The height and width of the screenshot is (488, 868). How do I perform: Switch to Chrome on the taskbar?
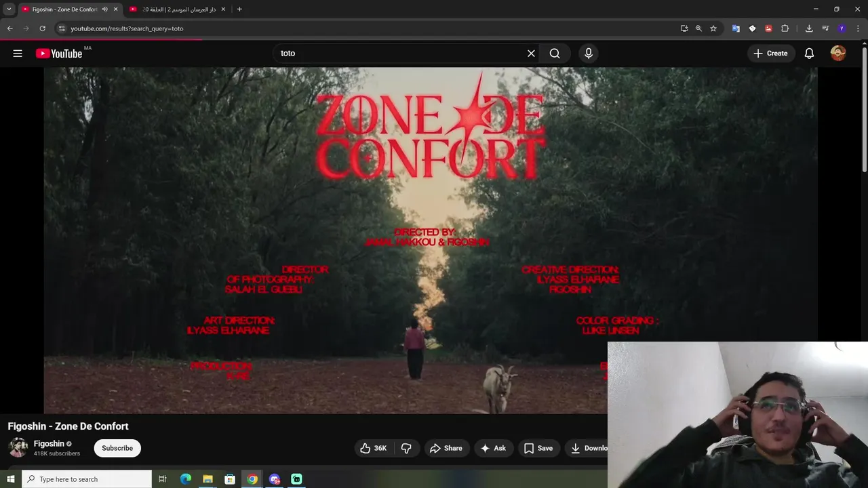click(252, 479)
